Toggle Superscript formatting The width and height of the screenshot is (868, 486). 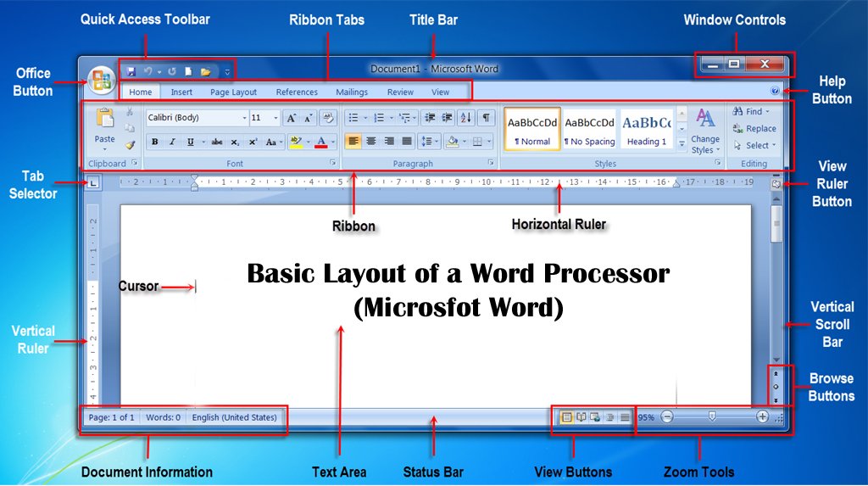point(253,142)
